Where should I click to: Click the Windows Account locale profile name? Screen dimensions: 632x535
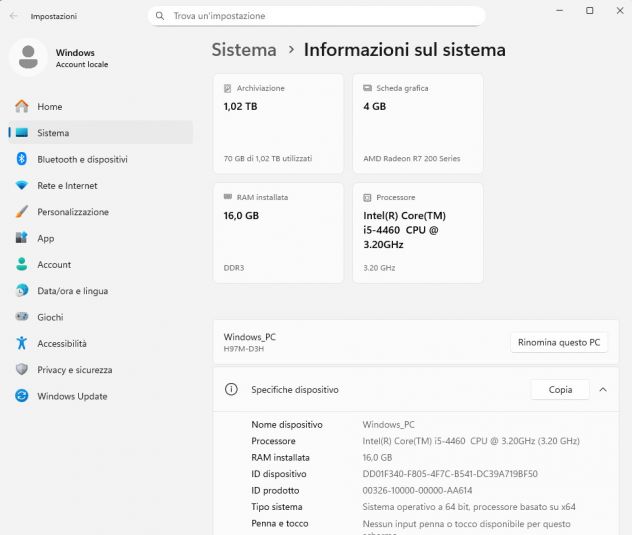click(x=82, y=58)
